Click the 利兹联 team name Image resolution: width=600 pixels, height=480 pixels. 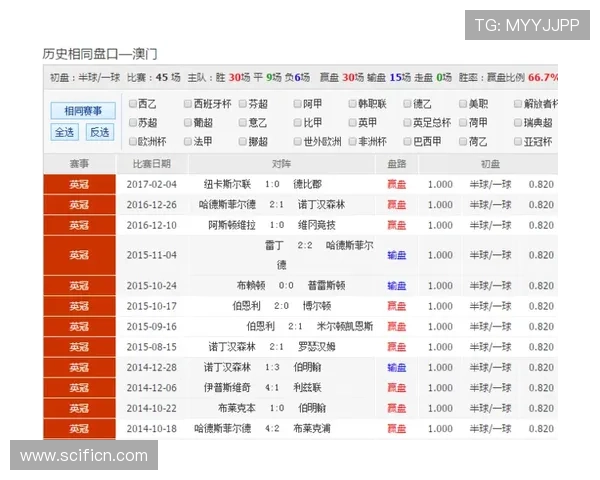click(307, 388)
